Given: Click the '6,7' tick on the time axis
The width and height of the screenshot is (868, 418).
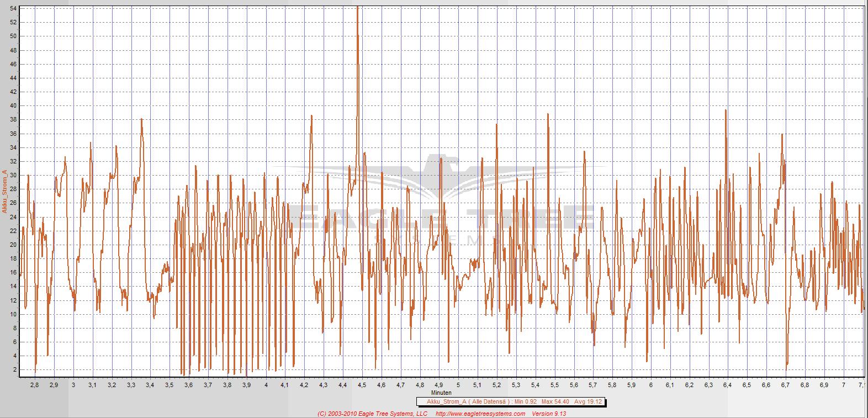Looking at the screenshot, I should pos(785,384).
